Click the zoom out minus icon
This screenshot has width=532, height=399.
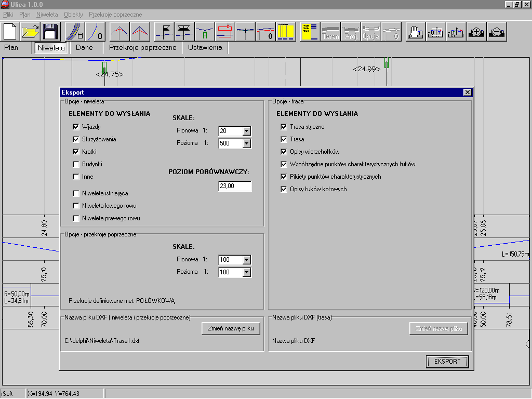pyautogui.click(x=497, y=32)
